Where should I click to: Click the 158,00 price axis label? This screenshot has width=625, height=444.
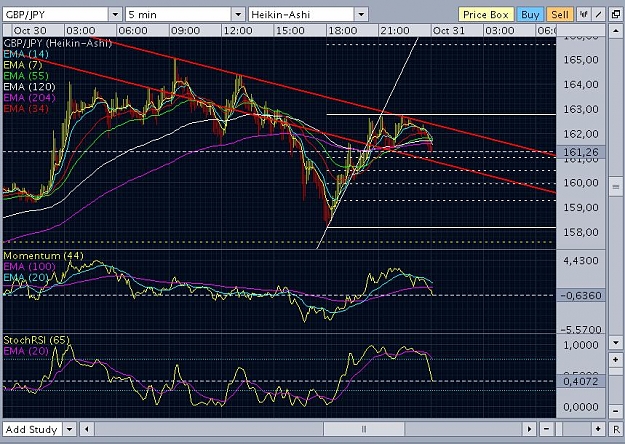(x=581, y=232)
